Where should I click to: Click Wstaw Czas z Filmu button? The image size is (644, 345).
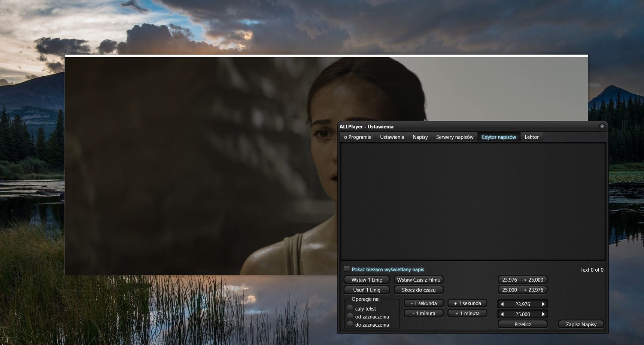click(x=419, y=280)
